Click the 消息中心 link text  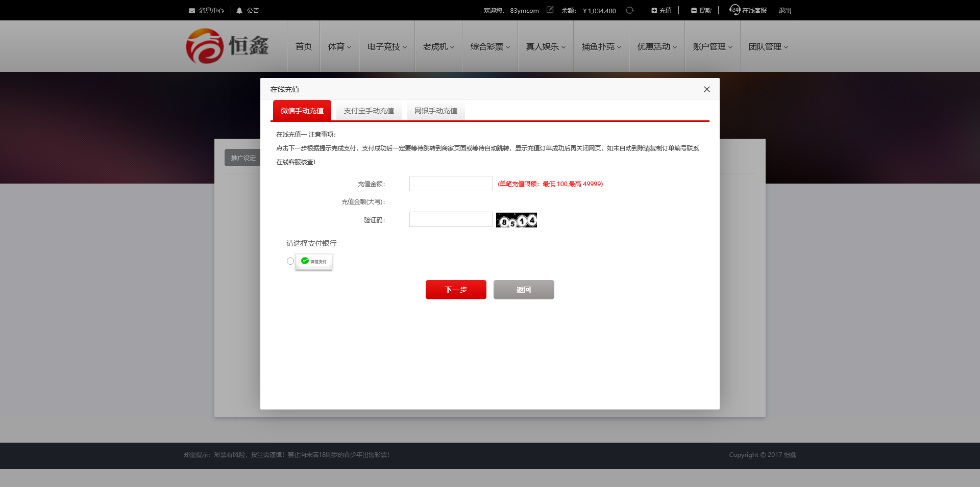click(x=211, y=11)
